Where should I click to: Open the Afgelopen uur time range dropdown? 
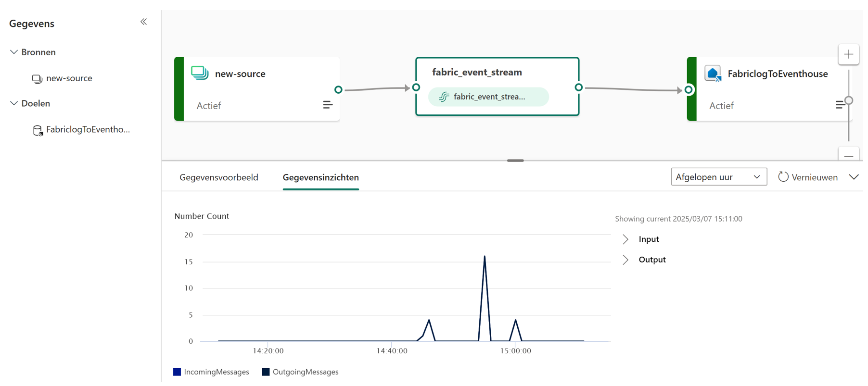tap(719, 177)
